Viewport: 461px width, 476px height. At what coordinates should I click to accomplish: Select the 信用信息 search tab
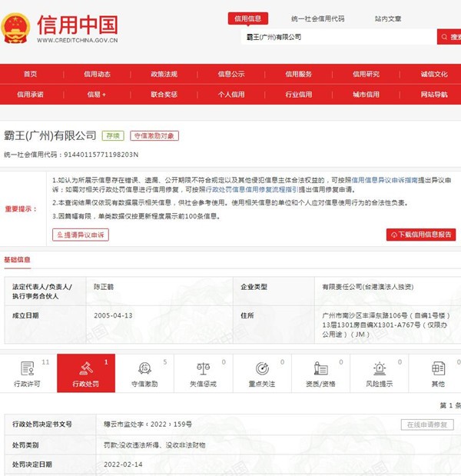(247, 18)
